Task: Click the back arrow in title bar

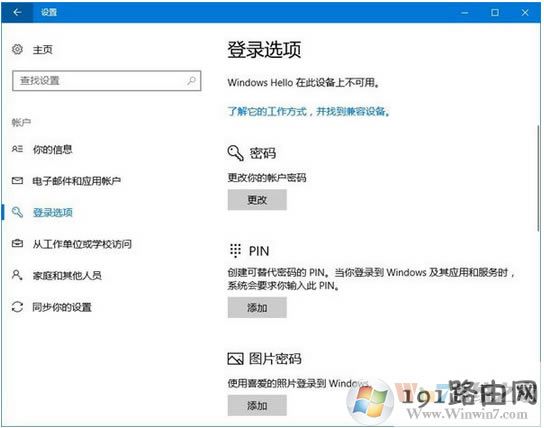Action: pyautogui.click(x=17, y=12)
